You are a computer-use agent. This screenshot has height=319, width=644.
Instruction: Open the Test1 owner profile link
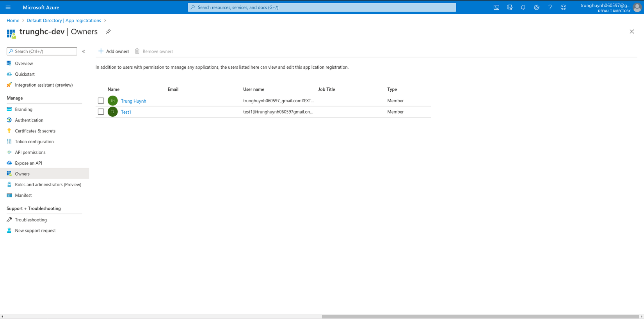click(x=126, y=112)
